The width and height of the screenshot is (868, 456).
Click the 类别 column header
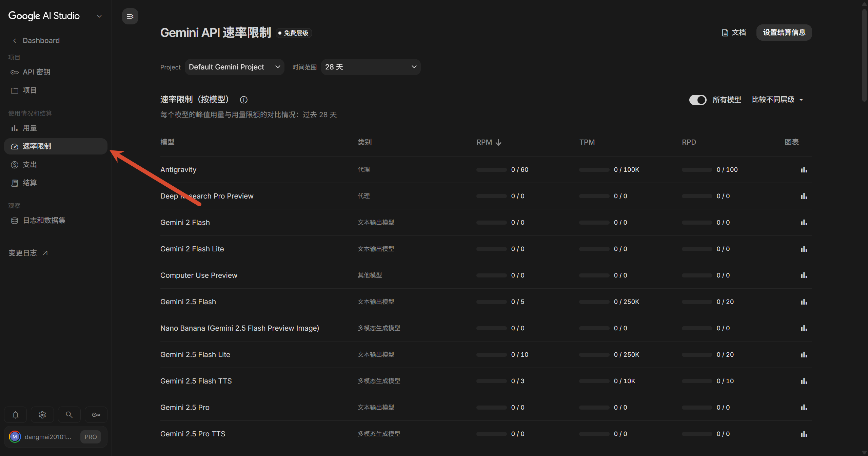(365, 142)
